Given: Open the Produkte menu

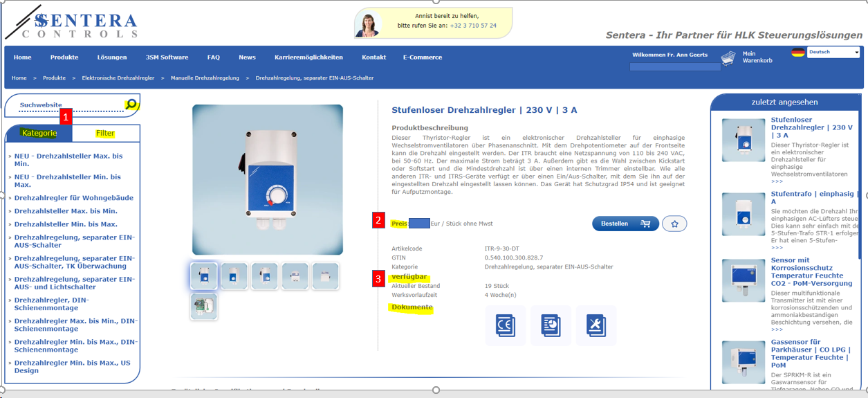Looking at the screenshot, I should [64, 57].
